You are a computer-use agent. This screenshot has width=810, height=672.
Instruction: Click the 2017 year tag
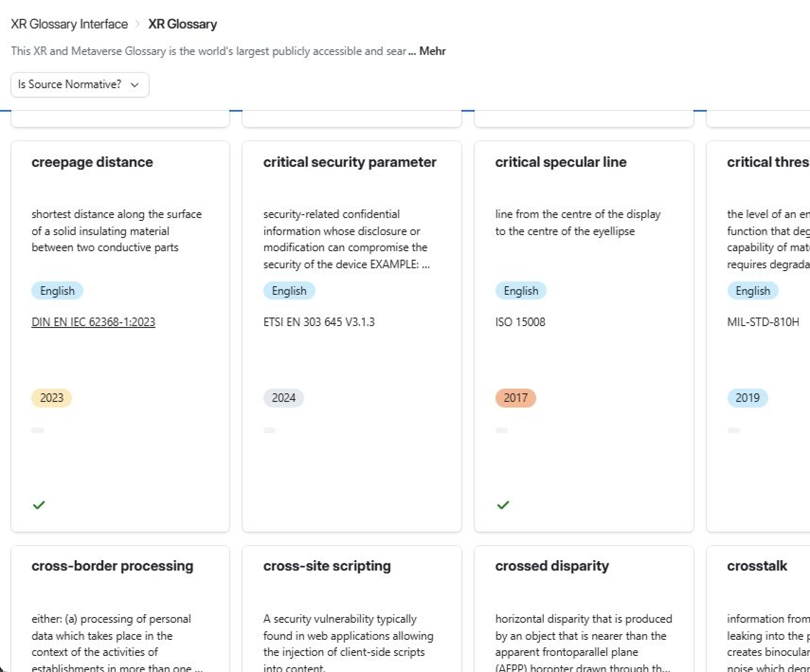[x=515, y=398]
